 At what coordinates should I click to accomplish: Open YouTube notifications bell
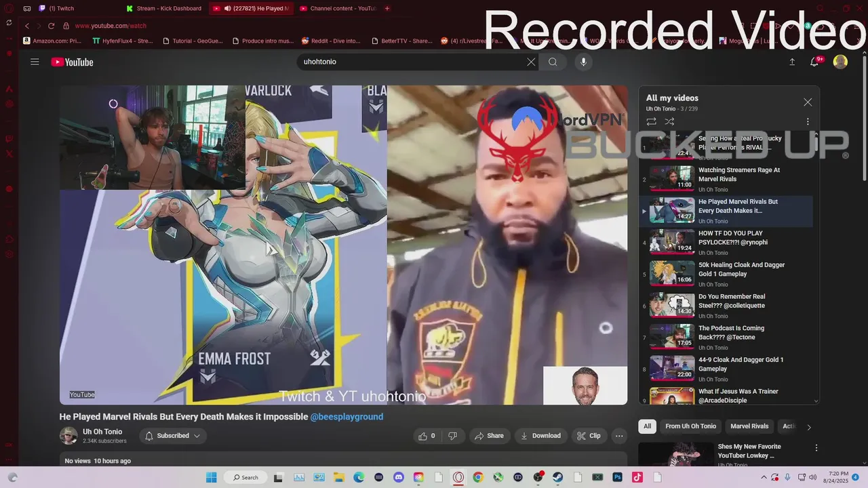coord(815,62)
